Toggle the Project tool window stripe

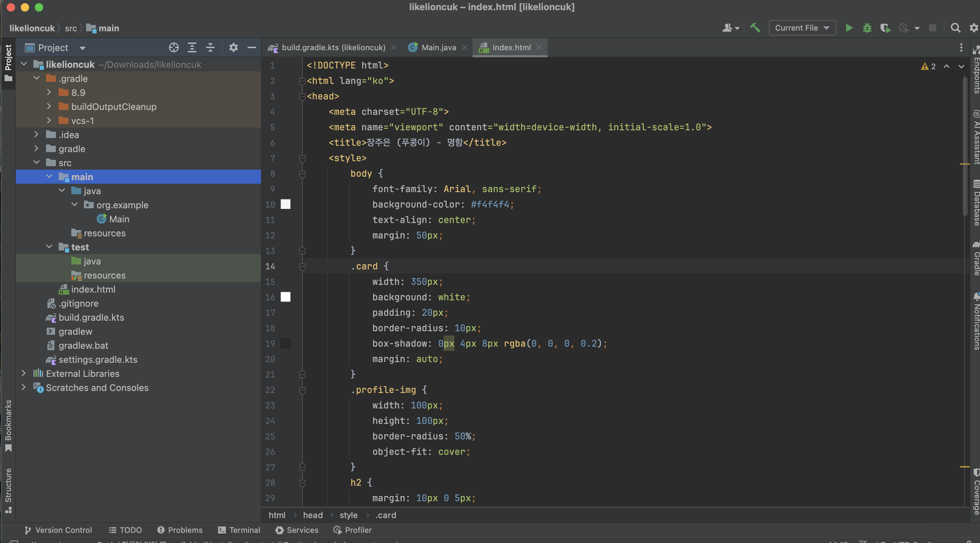pos(8,63)
